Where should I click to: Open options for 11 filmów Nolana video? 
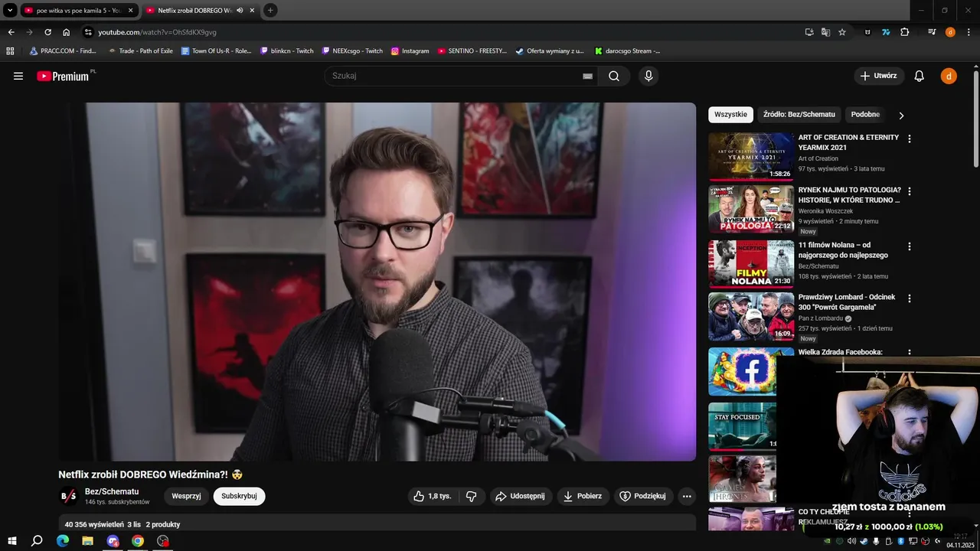pyautogui.click(x=910, y=246)
